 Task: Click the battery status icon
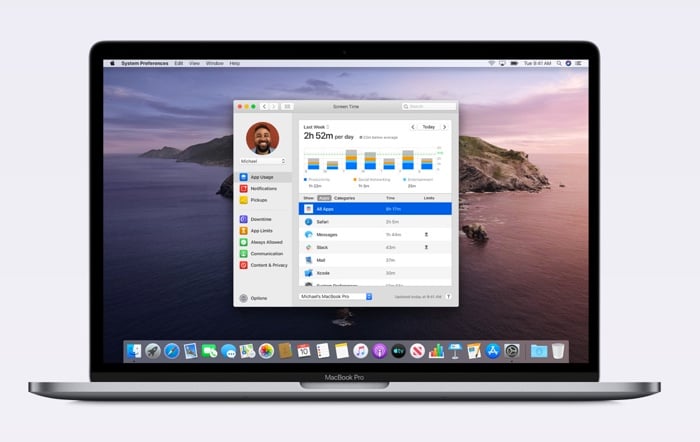(514, 63)
